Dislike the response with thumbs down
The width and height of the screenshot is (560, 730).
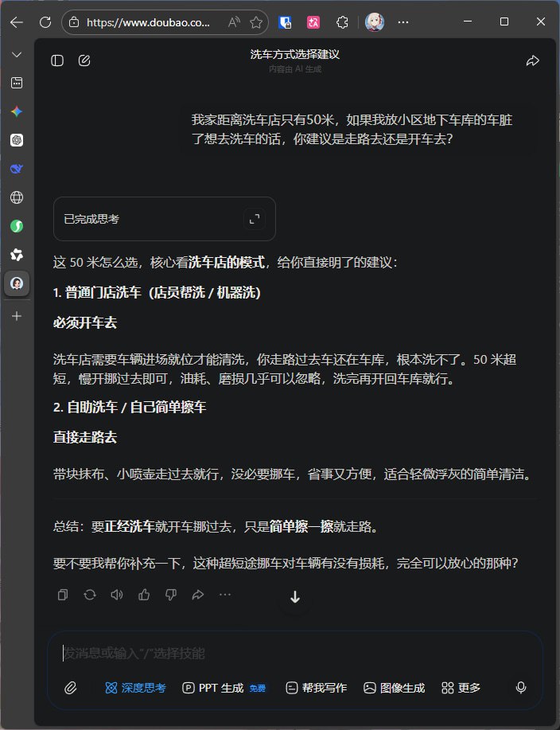point(171,594)
